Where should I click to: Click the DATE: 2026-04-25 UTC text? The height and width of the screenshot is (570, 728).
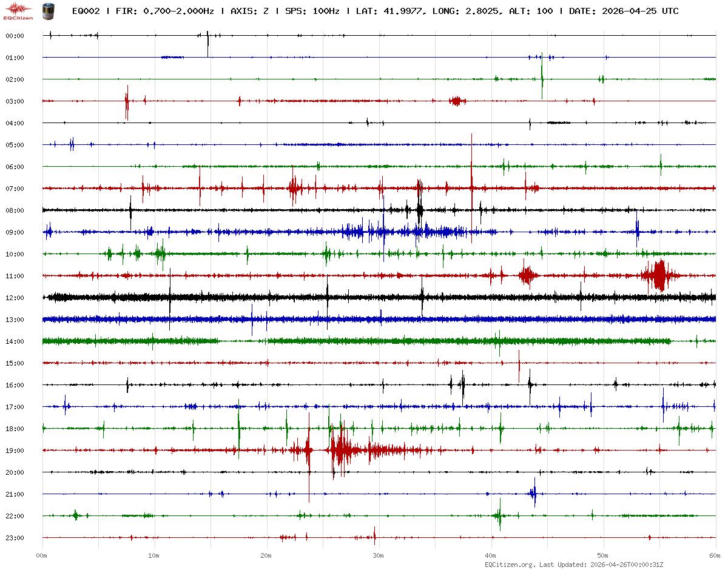[624, 12]
